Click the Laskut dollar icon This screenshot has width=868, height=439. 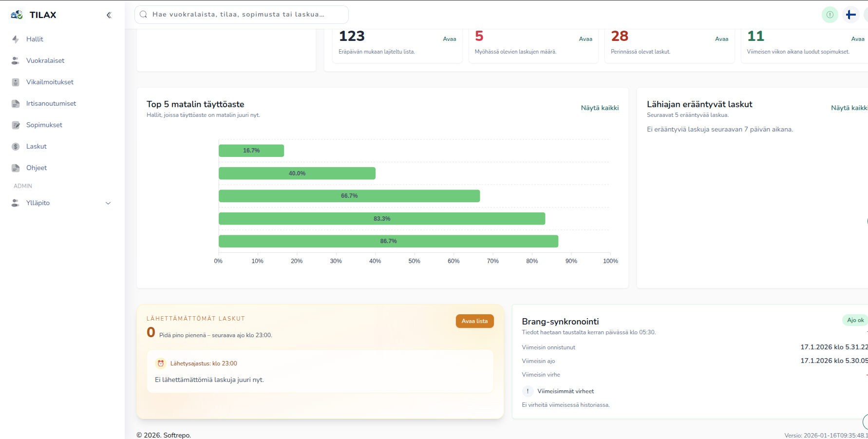(16, 146)
